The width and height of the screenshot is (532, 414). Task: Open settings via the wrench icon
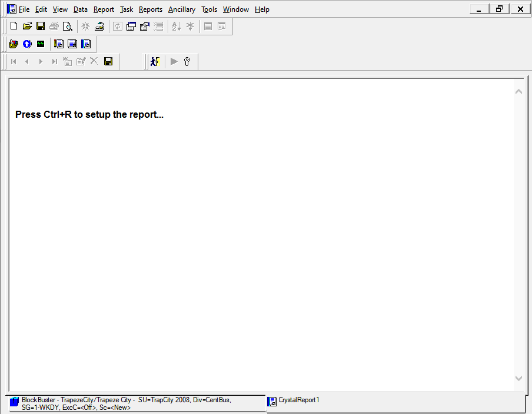[x=187, y=61]
